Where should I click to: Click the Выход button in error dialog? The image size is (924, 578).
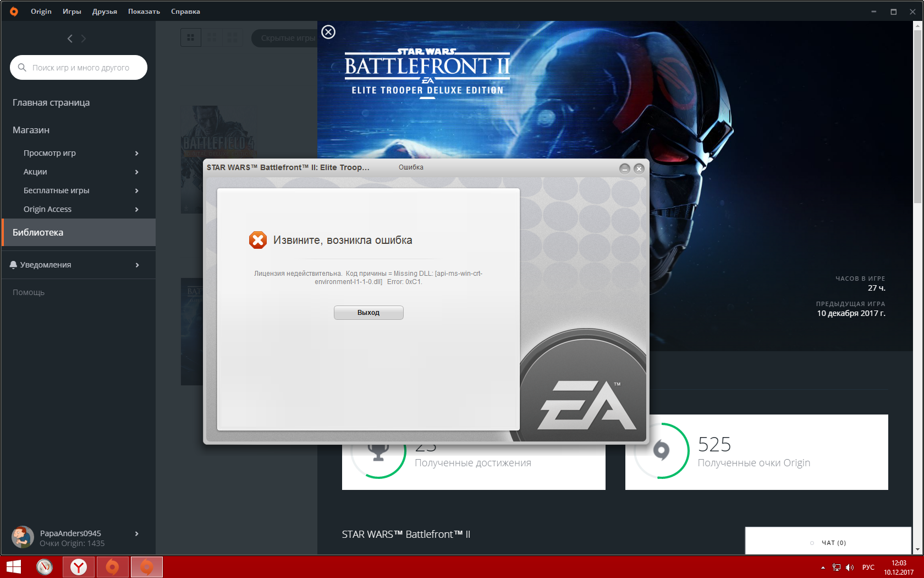point(369,313)
